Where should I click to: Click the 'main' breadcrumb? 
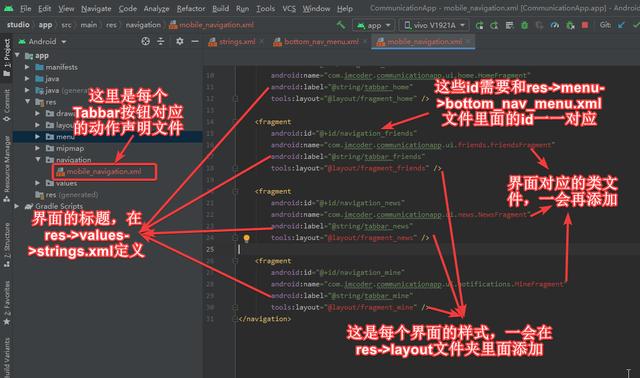89,25
